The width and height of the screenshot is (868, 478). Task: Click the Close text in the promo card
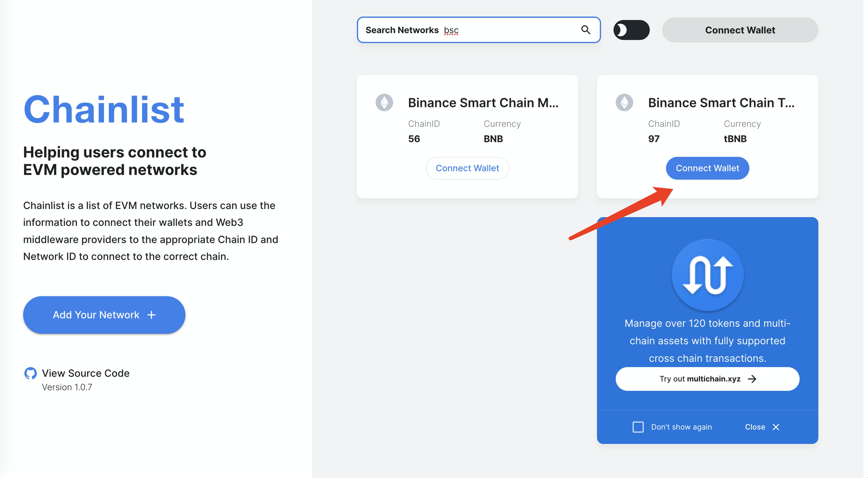click(x=755, y=427)
